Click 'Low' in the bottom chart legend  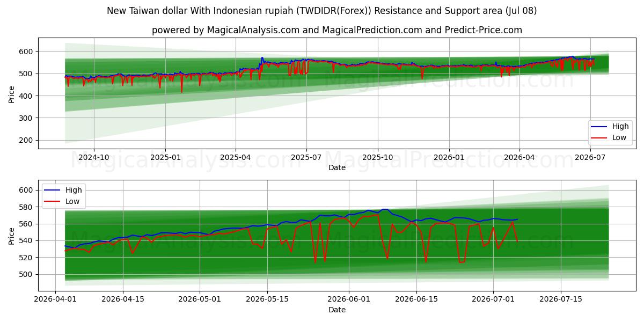72,201
